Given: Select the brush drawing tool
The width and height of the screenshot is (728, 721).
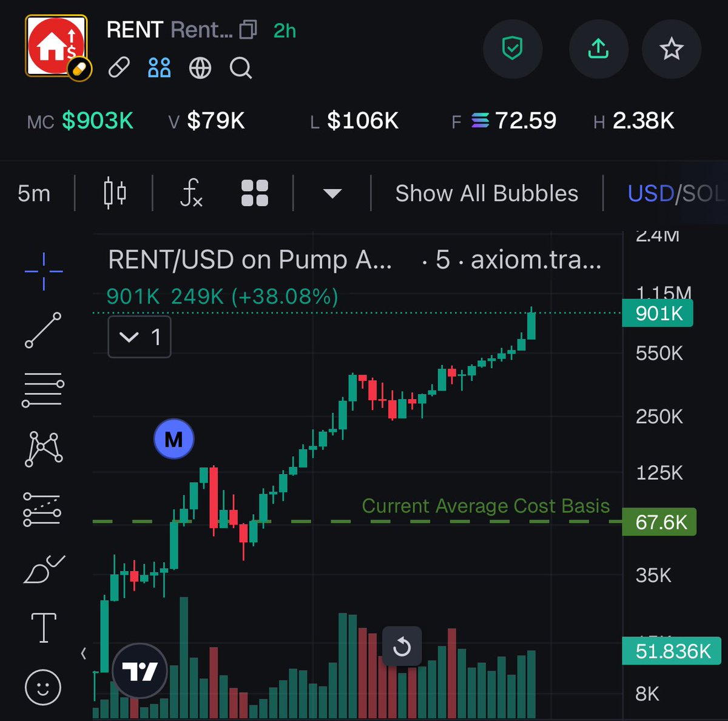Looking at the screenshot, I should [44, 569].
